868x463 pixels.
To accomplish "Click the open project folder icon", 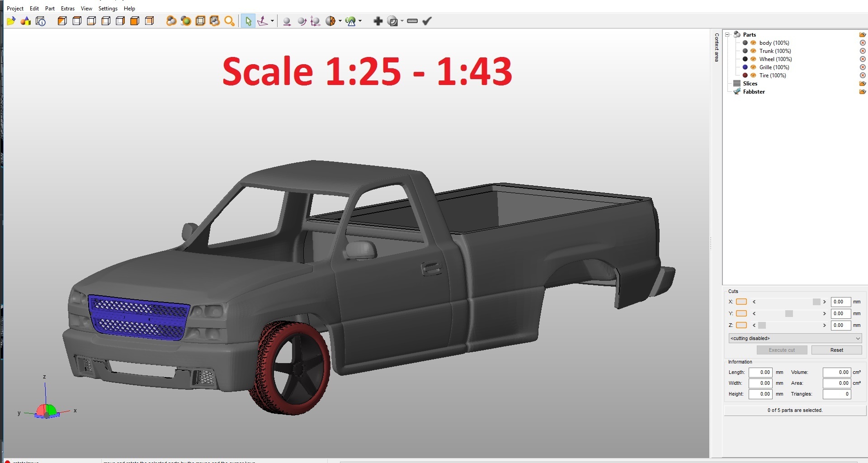I will tap(11, 21).
